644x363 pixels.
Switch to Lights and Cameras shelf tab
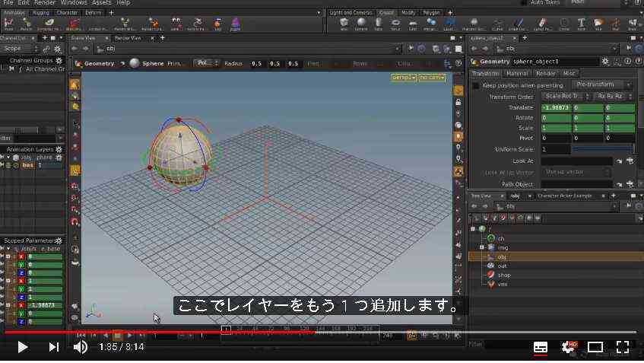tap(351, 13)
